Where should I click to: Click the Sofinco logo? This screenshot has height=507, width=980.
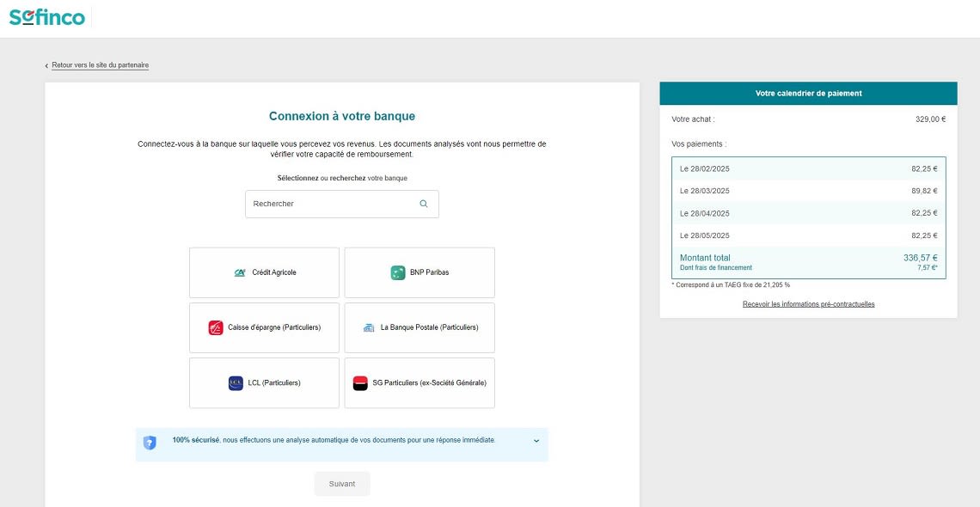(x=46, y=16)
